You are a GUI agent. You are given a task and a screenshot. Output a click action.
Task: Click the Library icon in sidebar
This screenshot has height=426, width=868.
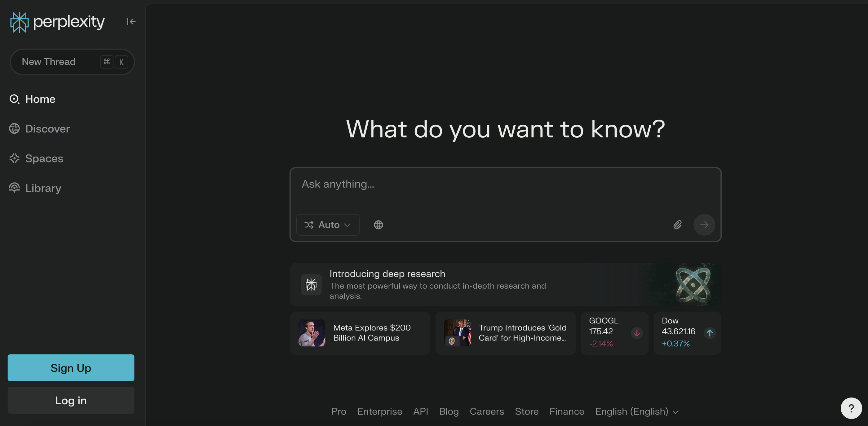[x=15, y=188]
